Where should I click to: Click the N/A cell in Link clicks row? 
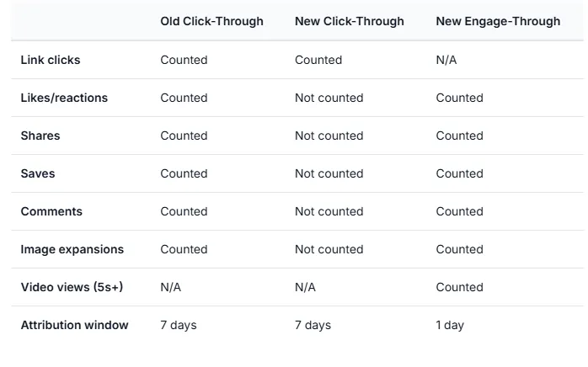(446, 60)
